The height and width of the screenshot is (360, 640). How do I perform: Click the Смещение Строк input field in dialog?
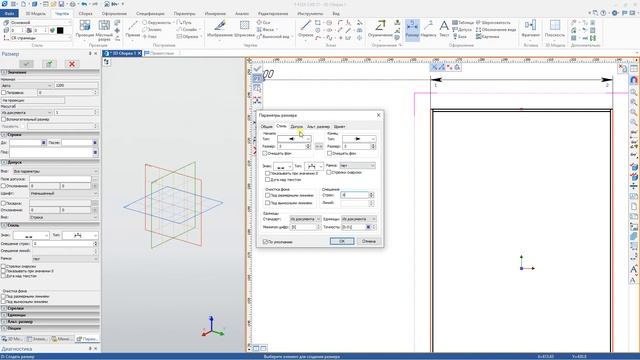tap(355, 195)
